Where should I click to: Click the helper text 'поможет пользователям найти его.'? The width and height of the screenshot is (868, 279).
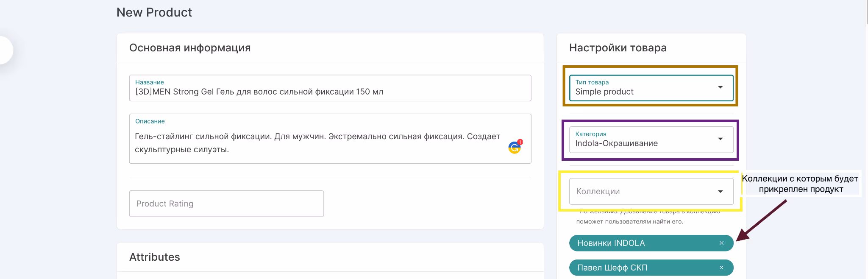pos(629,221)
